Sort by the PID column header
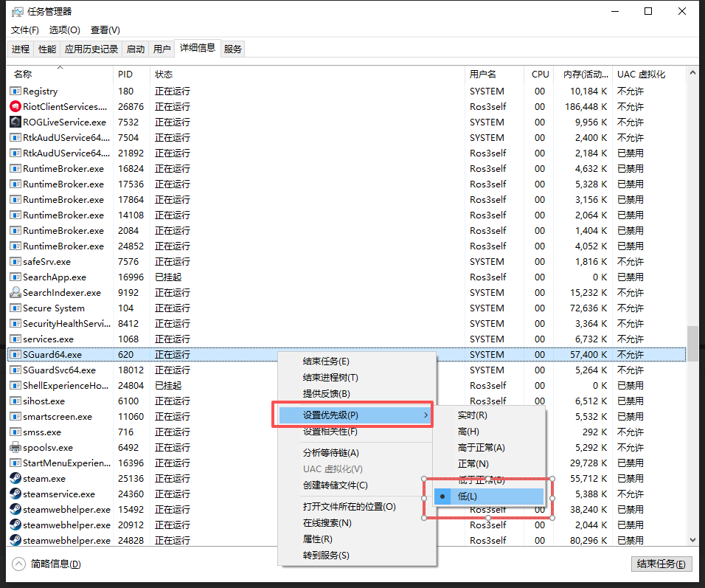Image resolution: width=705 pixels, height=588 pixels. tap(125, 75)
